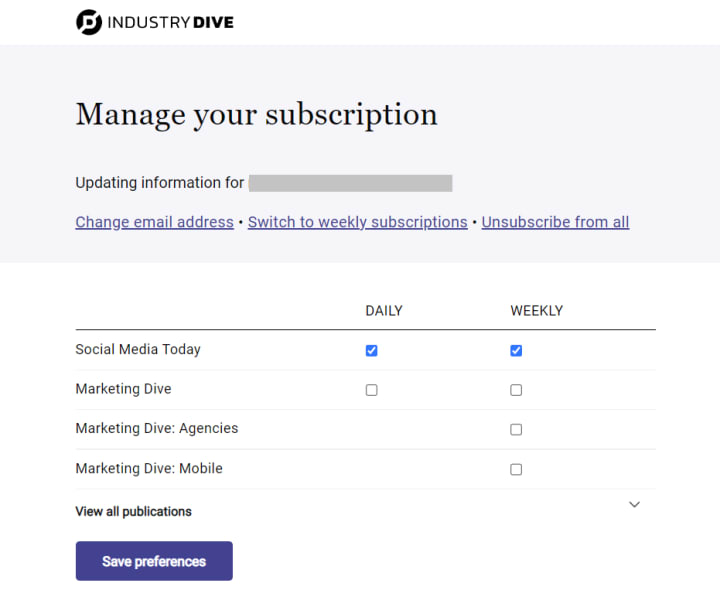Open the Change email address link
720x607 pixels.
[x=155, y=222]
